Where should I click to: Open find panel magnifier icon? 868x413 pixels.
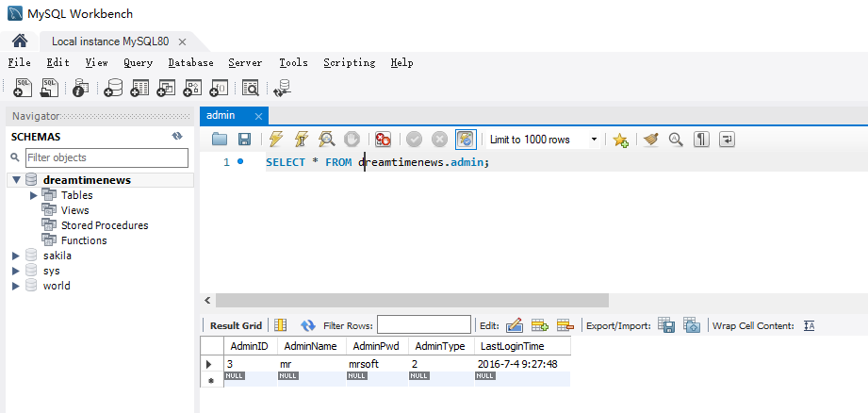[x=676, y=140]
